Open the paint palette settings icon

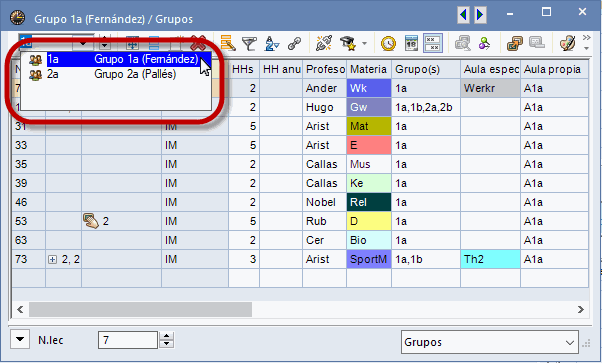[567, 43]
